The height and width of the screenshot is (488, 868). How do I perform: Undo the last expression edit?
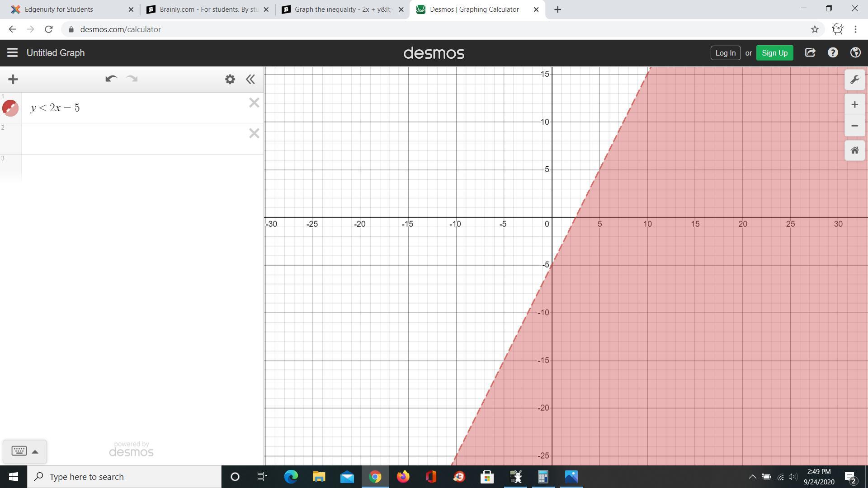[x=111, y=79]
